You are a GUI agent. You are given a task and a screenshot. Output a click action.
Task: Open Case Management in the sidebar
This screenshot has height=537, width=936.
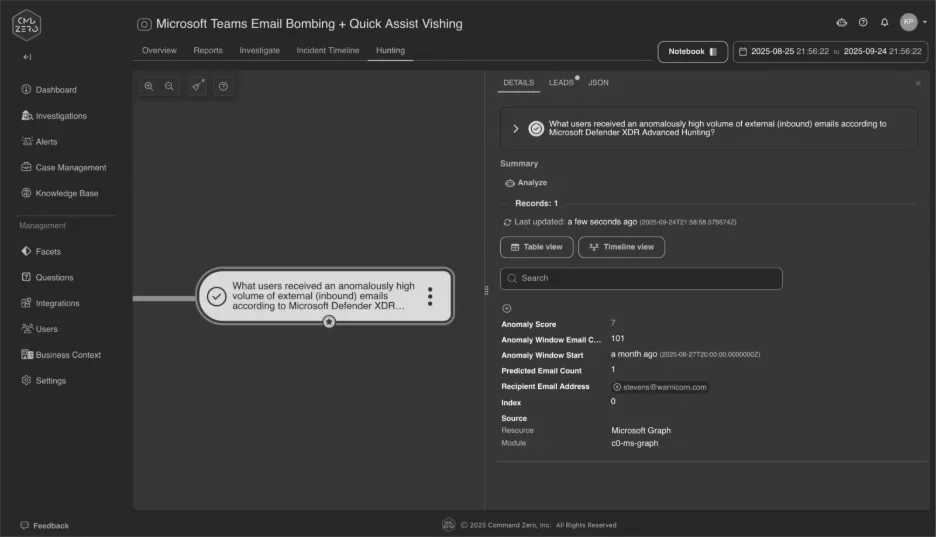[64, 168]
